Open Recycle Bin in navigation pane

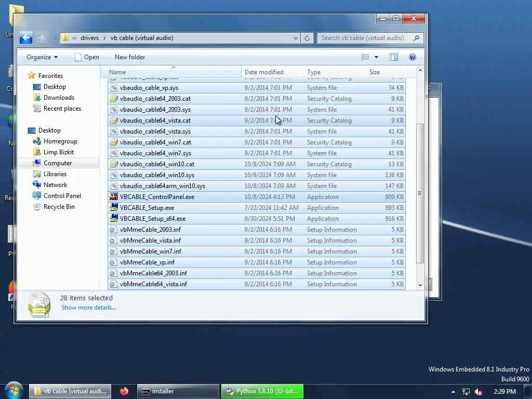click(x=59, y=207)
